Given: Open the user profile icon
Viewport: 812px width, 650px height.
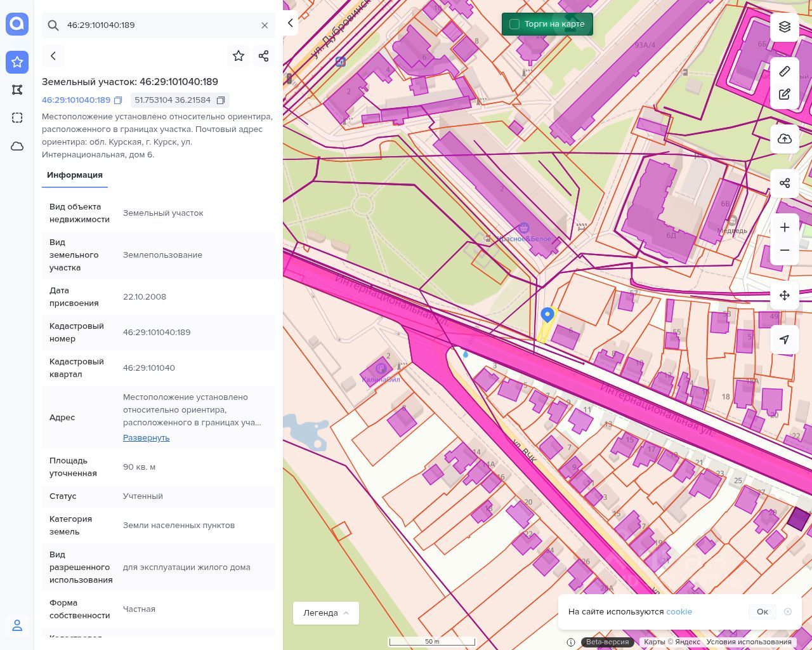Looking at the screenshot, I should 17,625.
